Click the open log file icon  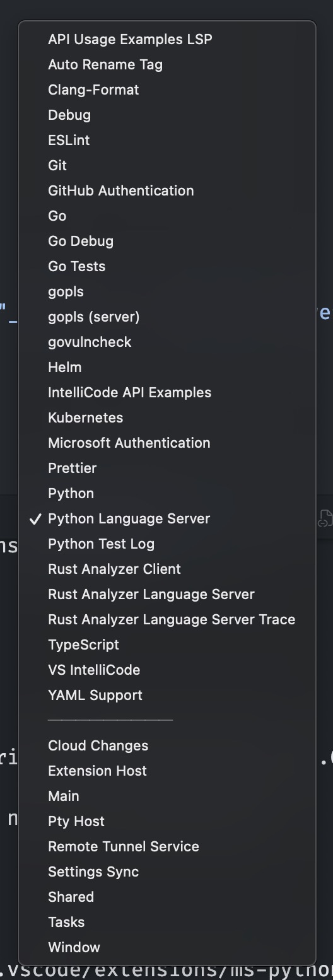click(x=324, y=518)
